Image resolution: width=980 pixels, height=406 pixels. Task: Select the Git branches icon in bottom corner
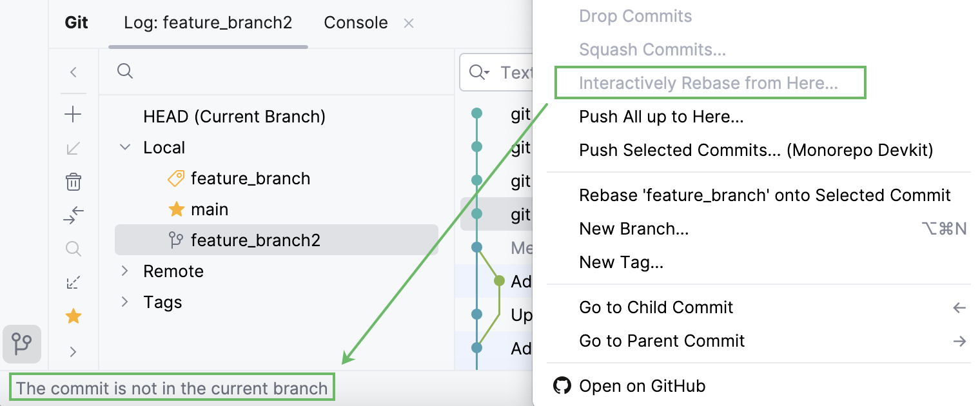click(x=22, y=344)
